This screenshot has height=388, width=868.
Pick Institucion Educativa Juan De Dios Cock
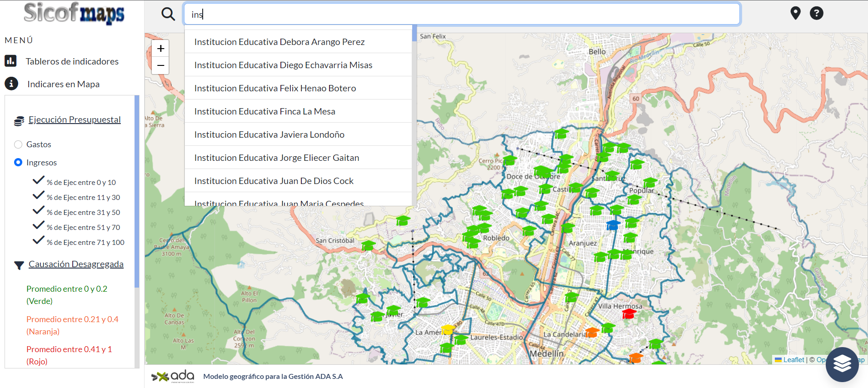(274, 181)
